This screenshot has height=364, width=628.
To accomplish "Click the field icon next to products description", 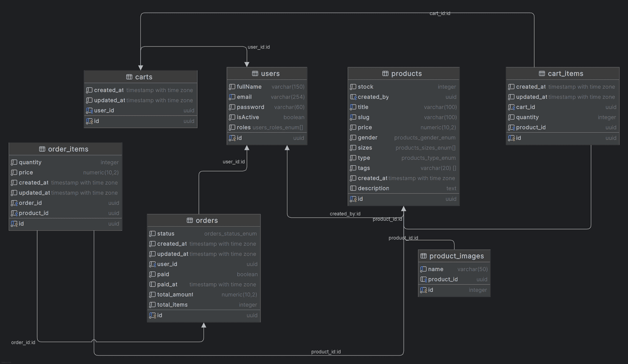I will coord(353,188).
